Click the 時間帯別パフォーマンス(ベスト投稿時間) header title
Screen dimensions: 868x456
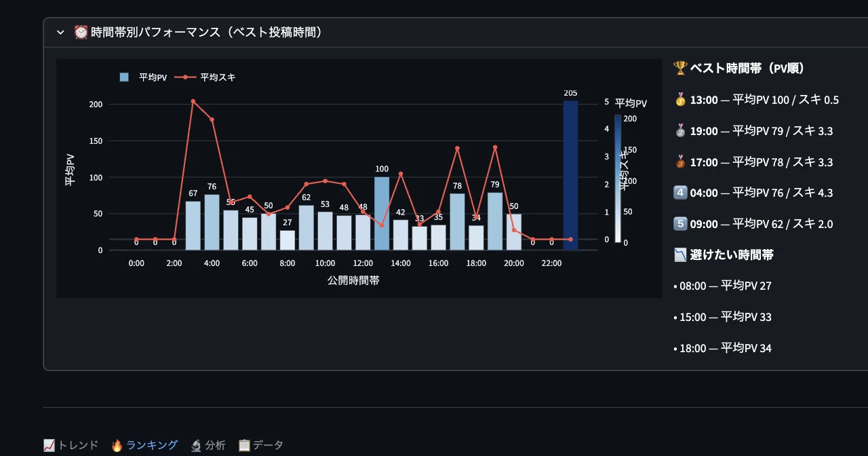(x=206, y=32)
